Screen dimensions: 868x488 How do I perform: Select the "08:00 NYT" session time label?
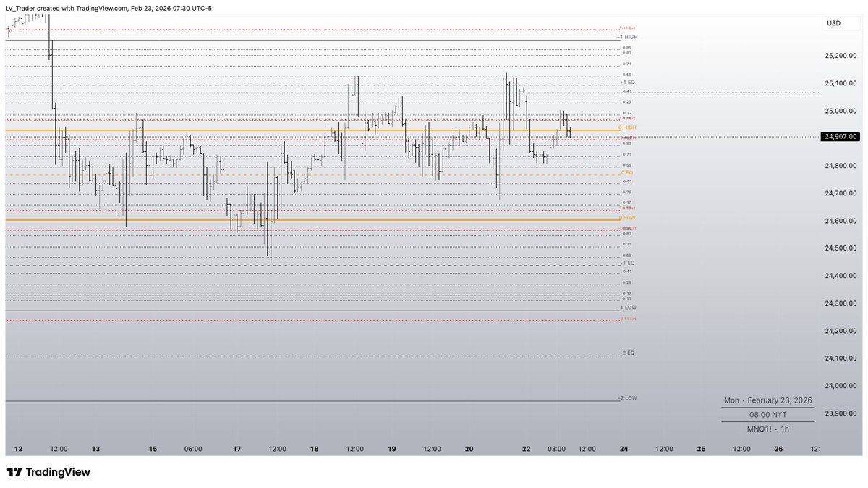coord(767,414)
